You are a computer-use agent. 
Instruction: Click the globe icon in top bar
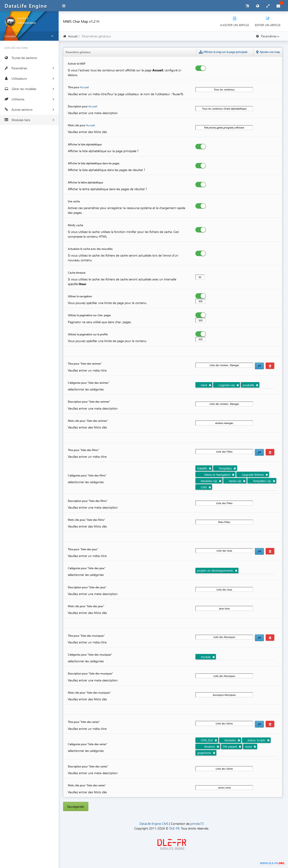[x=258, y=6]
